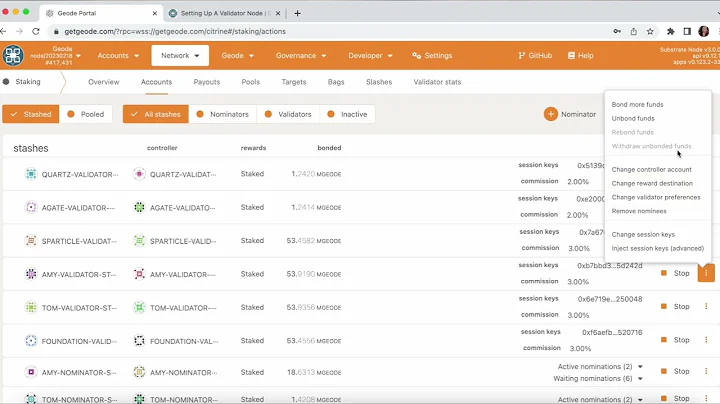Click FOUNDATION-VALIDATOR stash identicon
Screen dimensions: 720x404
click(x=31, y=341)
